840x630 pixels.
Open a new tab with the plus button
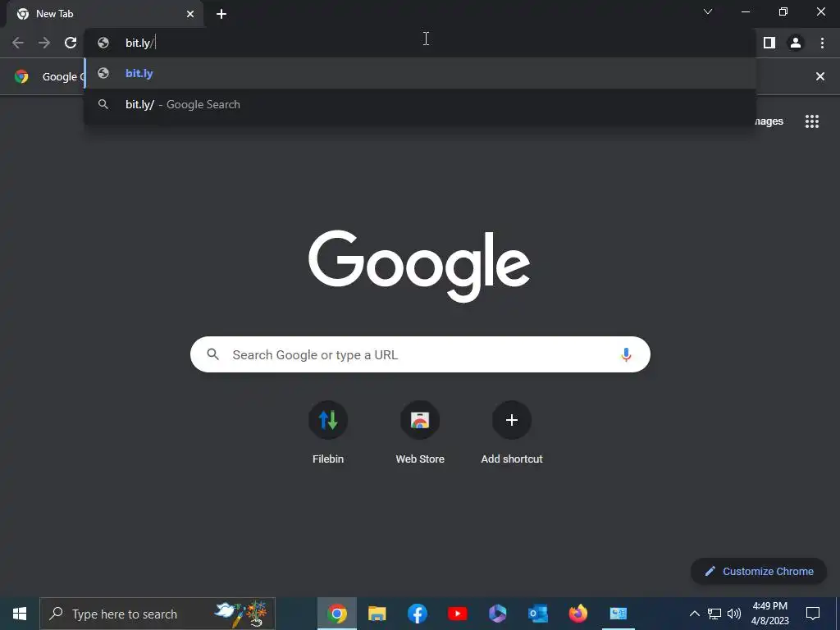221,14
